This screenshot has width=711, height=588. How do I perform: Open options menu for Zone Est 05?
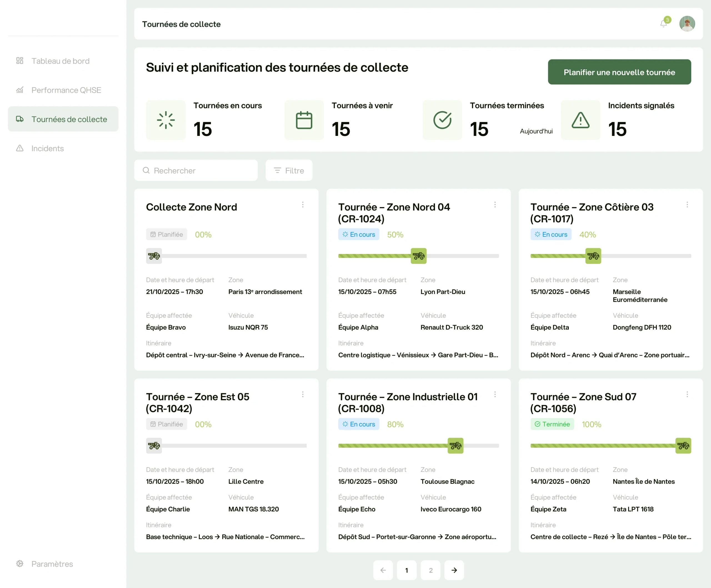point(303,394)
